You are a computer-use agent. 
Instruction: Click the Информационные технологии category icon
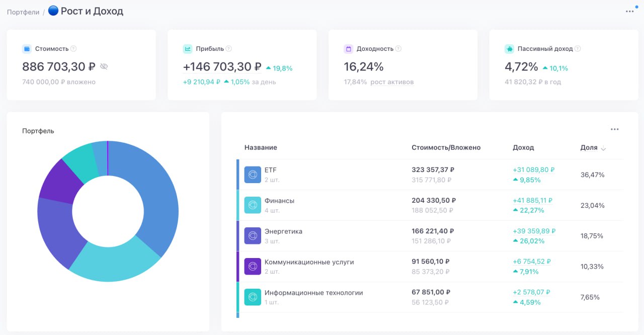coord(253,297)
